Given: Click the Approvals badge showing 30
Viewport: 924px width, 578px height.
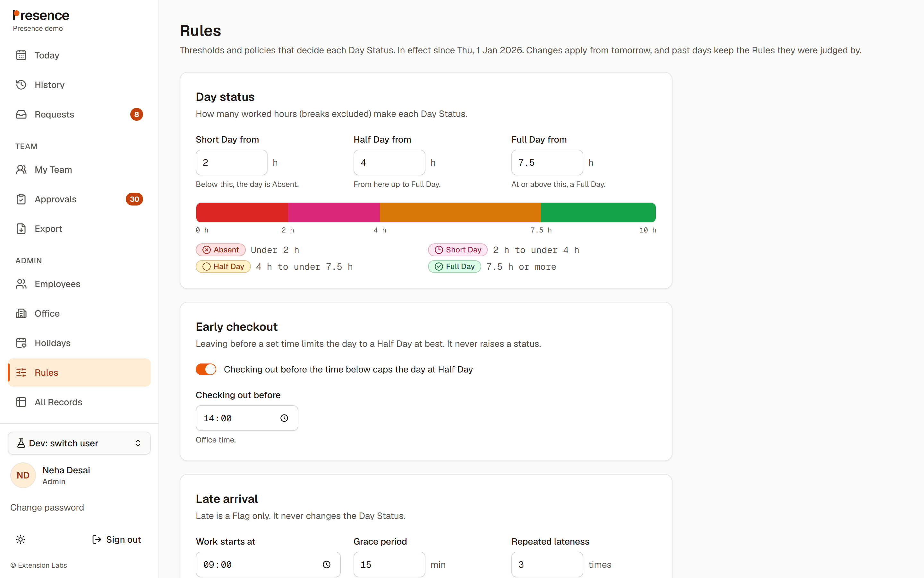Looking at the screenshot, I should pos(134,199).
